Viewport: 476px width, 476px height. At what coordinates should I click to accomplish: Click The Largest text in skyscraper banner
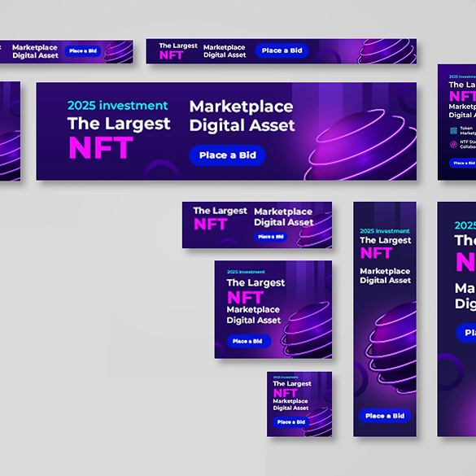pos(385,240)
